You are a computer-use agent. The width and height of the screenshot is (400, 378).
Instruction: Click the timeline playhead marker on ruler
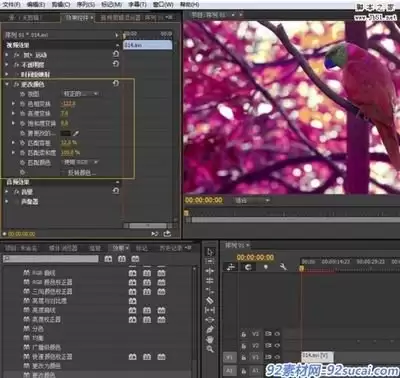(301, 268)
